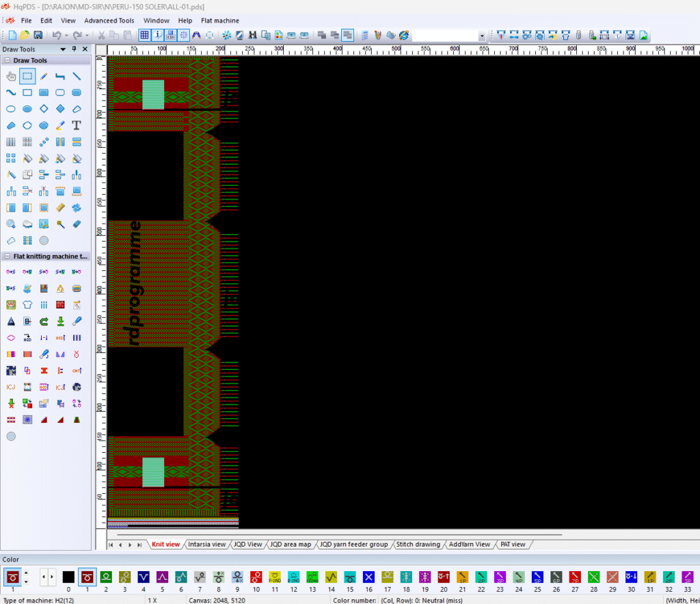Image resolution: width=700 pixels, height=604 pixels.
Task: Click the New file icon
Action: pos(12,36)
